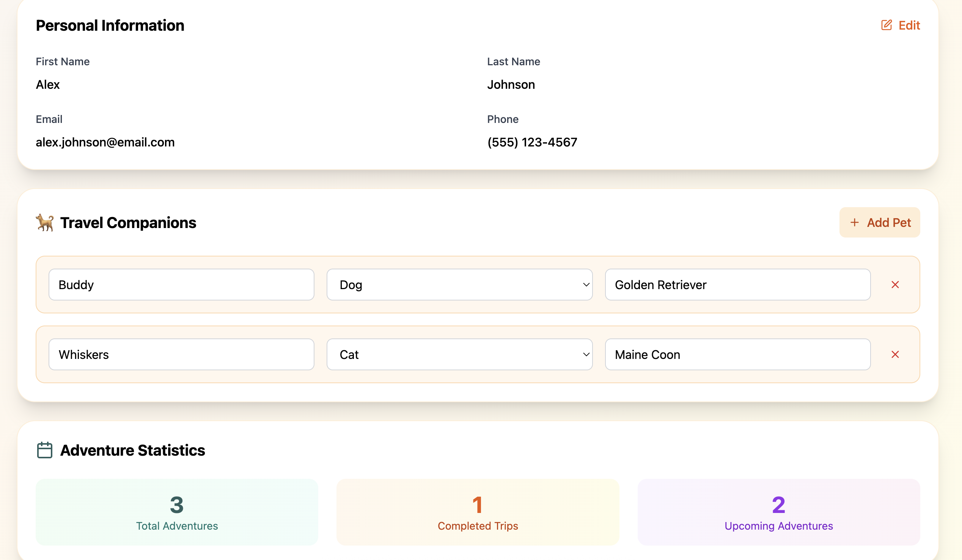Click the plus icon in Add Pet
Image resolution: width=962 pixels, height=560 pixels.
(854, 223)
